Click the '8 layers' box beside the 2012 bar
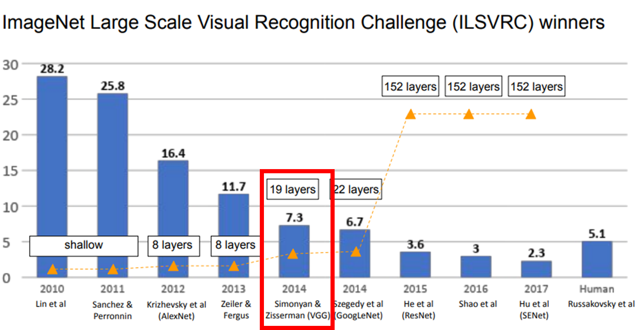Image resolution: width=644 pixels, height=330 pixels. click(174, 245)
